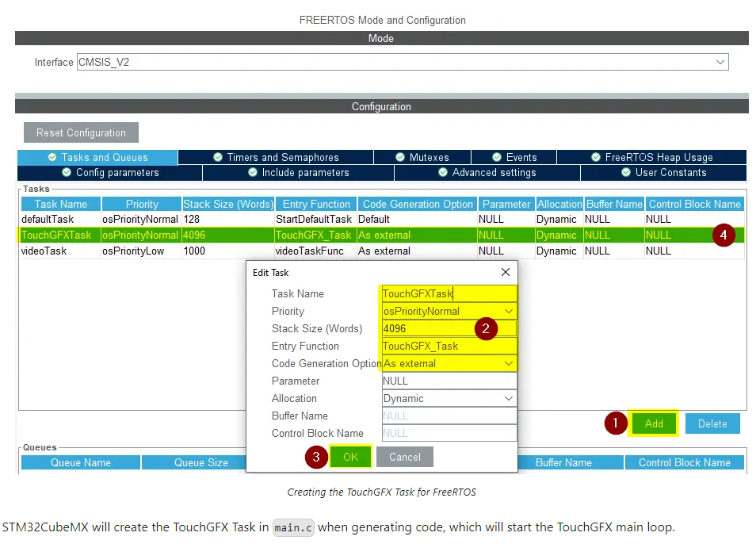Delete the selected task
This screenshot has width=756, height=544.
pos(712,423)
